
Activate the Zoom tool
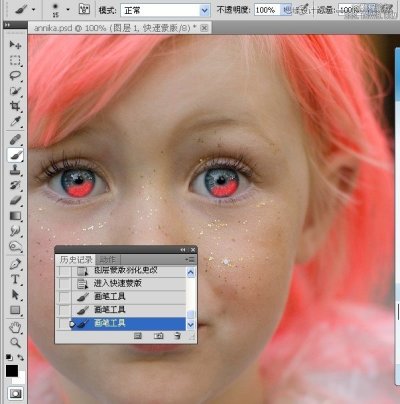coord(15,342)
